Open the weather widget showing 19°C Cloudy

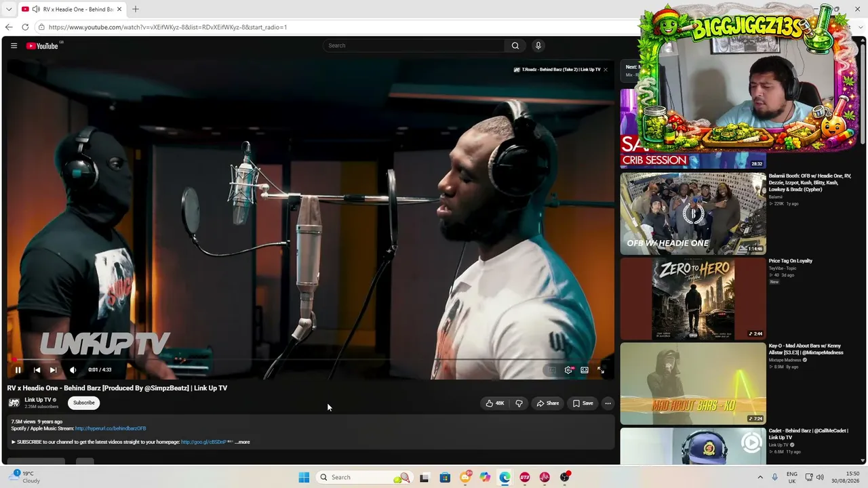tap(25, 477)
